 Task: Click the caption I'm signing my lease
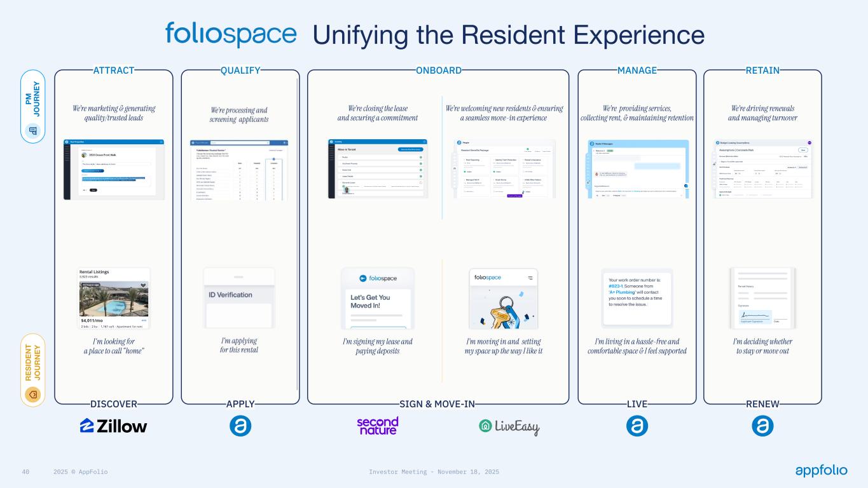tap(378, 346)
